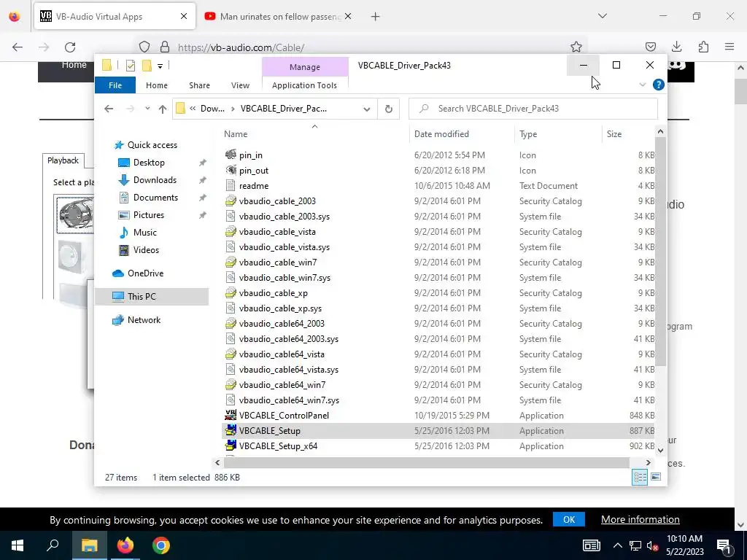The height and width of the screenshot is (560, 747).
Task: Sort files by Type column header
Action: coord(528,134)
